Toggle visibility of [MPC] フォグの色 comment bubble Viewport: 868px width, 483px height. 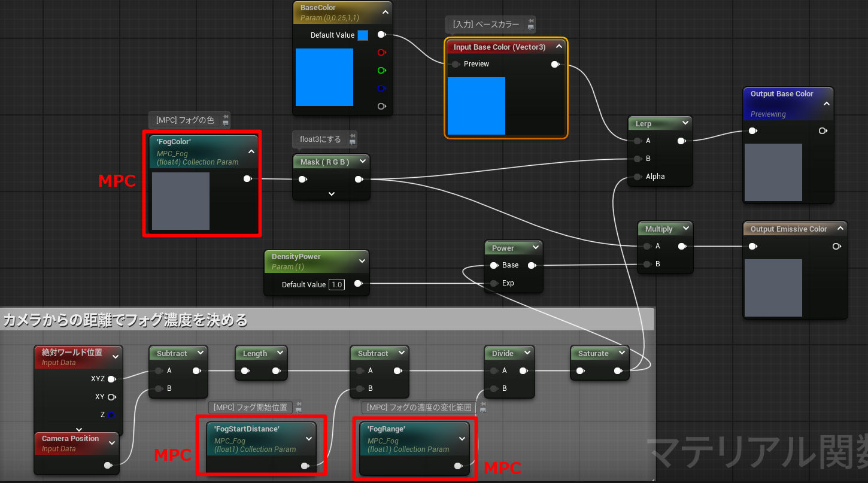[x=225, y=123]
